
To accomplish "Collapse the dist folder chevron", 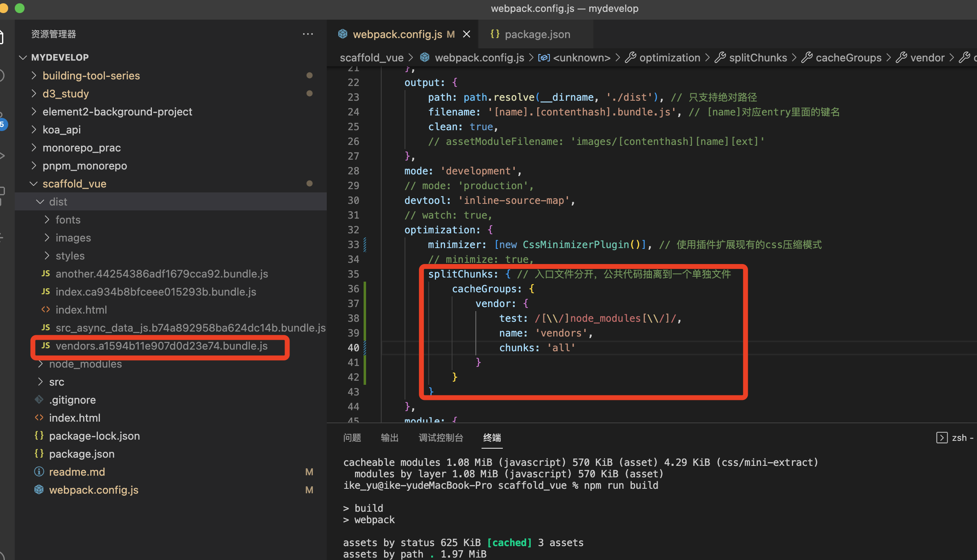I will pyautogui.click(x=40, y=202).
